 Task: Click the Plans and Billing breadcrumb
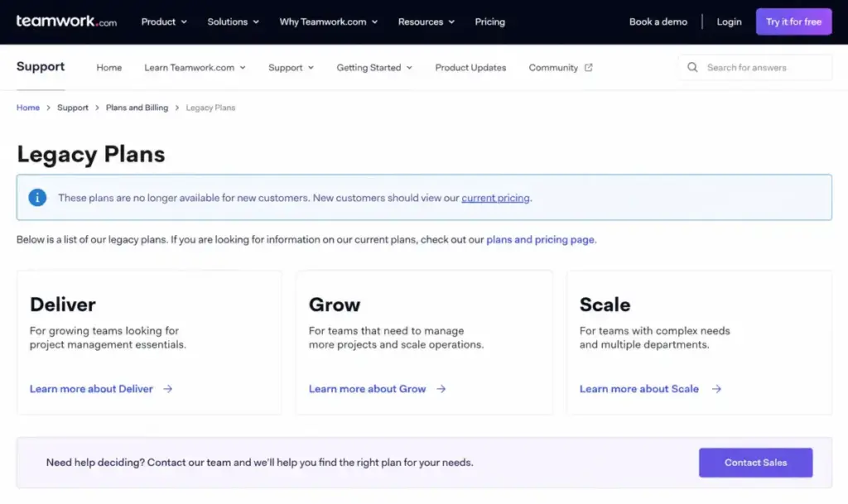pyautogui.click(x=137, y=108)
